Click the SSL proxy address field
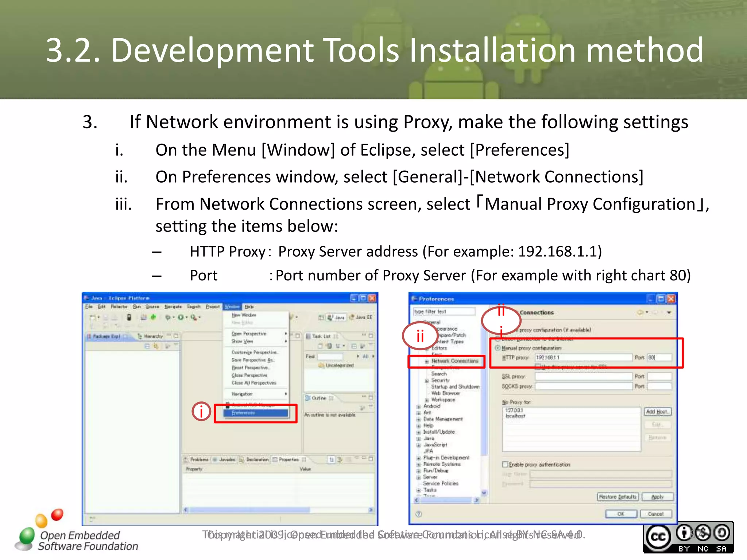 (x=584, y=376)
